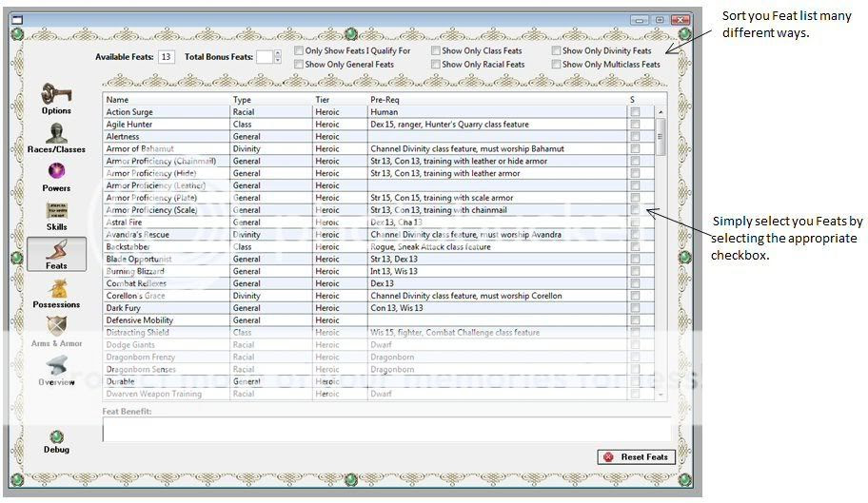The height and width of the screenshot is (503, 868).
Task: Sort by the Tier column header
Action: [340, 100]
